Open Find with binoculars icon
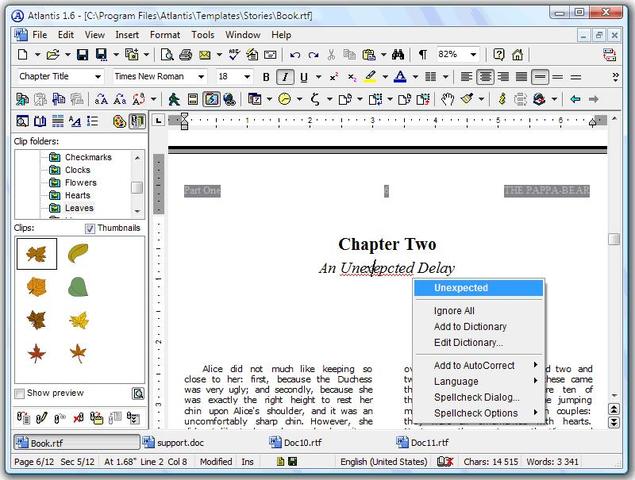Viewport: 635px width, 480px height. click(x=398, y=55)
